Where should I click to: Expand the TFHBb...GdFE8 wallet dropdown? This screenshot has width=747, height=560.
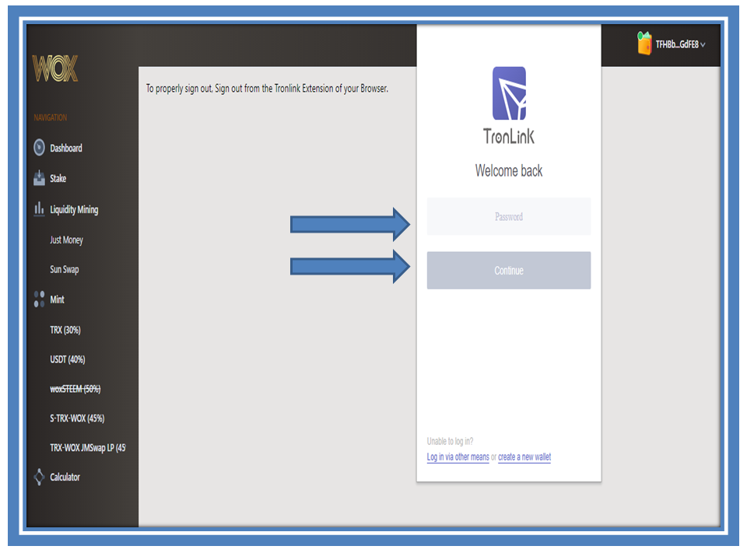pyautogui.click(x=680, y=44)
